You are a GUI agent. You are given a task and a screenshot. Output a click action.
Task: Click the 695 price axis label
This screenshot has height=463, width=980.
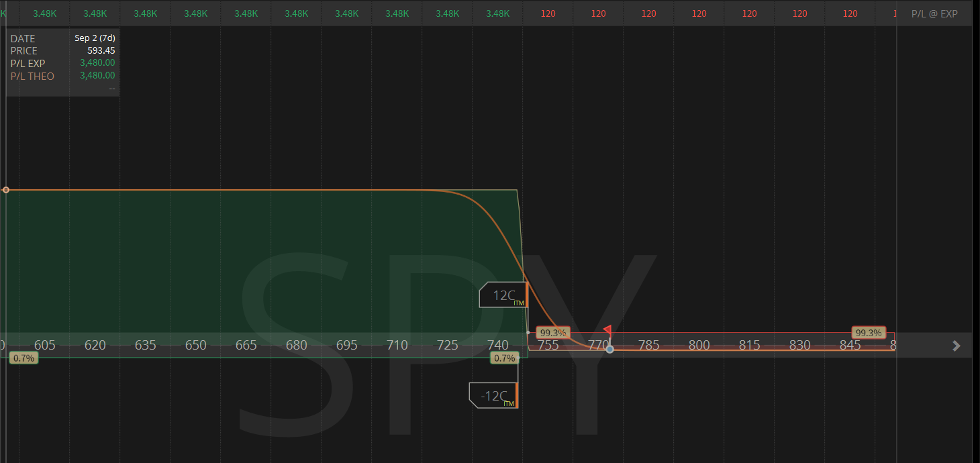[x=347, y=345]
